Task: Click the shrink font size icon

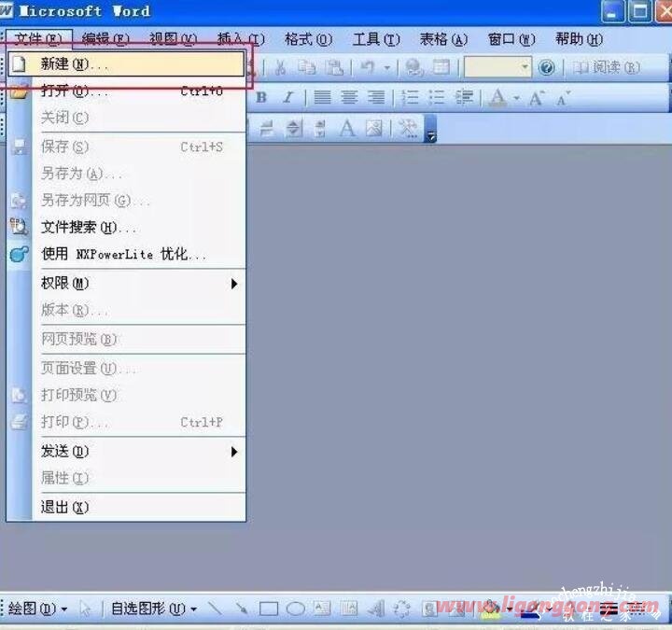Action: (x=563, y=98)
